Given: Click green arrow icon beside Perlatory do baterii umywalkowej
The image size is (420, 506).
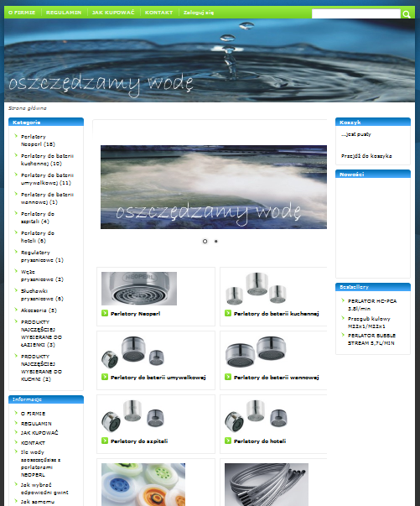Looking at the screenshot, I should (x=105, y=377).
